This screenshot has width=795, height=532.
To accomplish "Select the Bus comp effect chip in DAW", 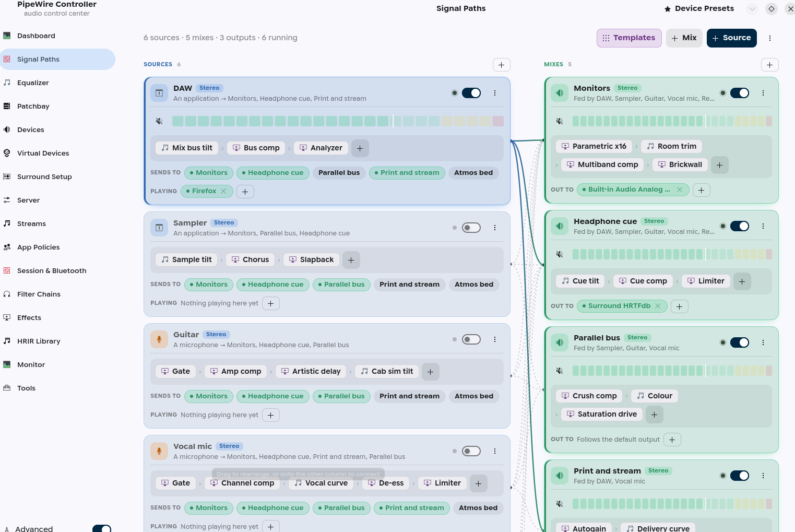I will tap(256, 148).
